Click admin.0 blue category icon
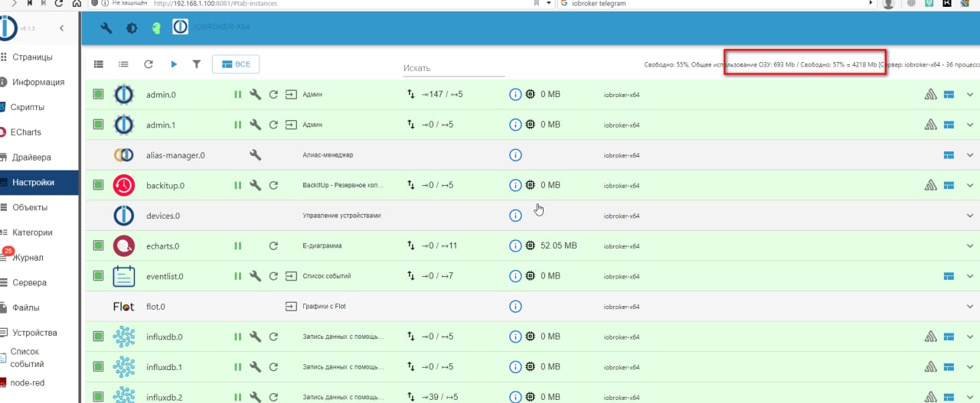This screenshot has height=403, width=980. point(949,95)
